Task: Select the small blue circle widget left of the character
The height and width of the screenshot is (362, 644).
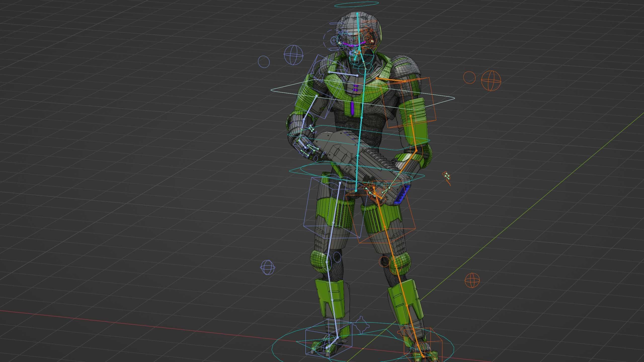Action: [264, 62]
